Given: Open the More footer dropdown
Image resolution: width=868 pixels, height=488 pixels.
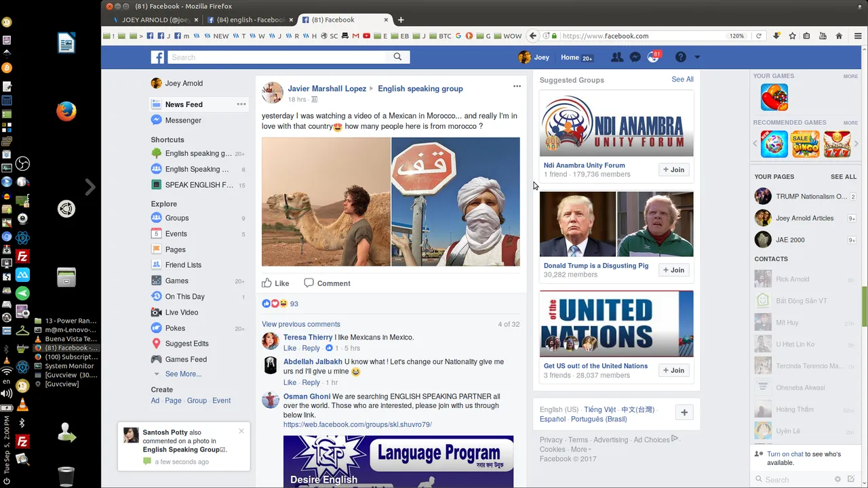Looking at the screenshot, I should click(x=580, y=449).
